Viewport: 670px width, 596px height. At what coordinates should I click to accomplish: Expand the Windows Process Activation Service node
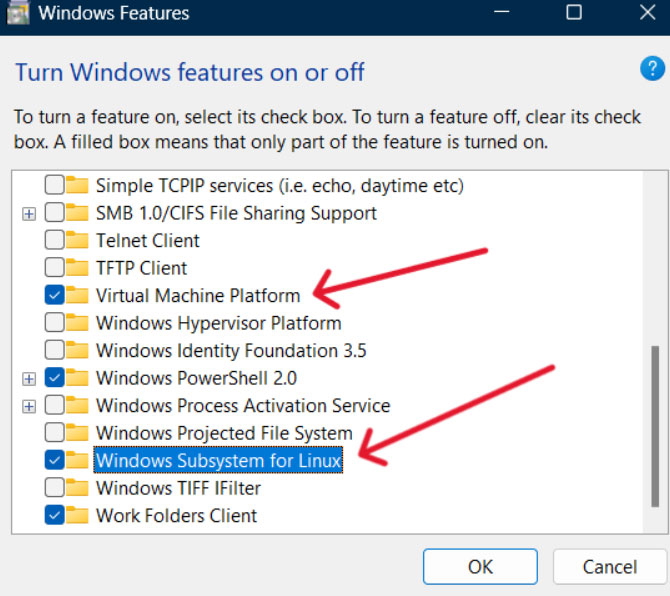[x=29, y=406]
